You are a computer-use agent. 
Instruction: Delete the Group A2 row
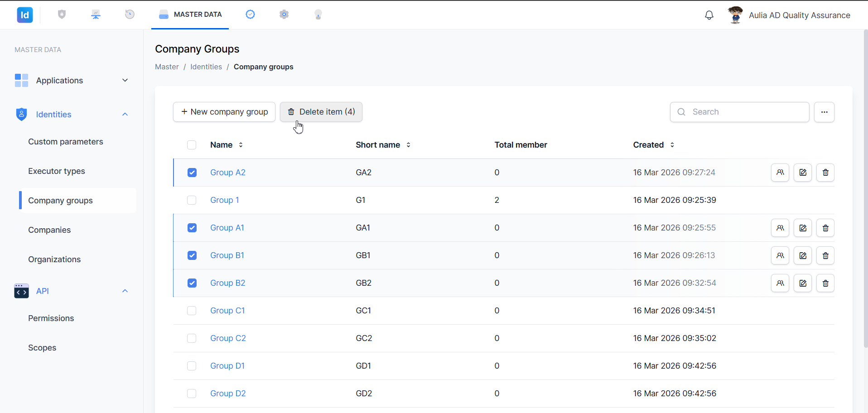click(825, 173)
